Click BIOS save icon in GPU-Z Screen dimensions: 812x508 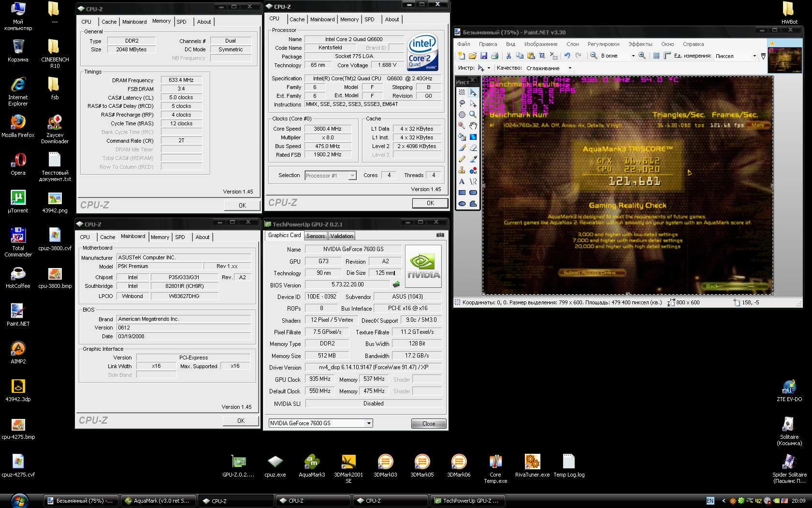coord(396,284)
